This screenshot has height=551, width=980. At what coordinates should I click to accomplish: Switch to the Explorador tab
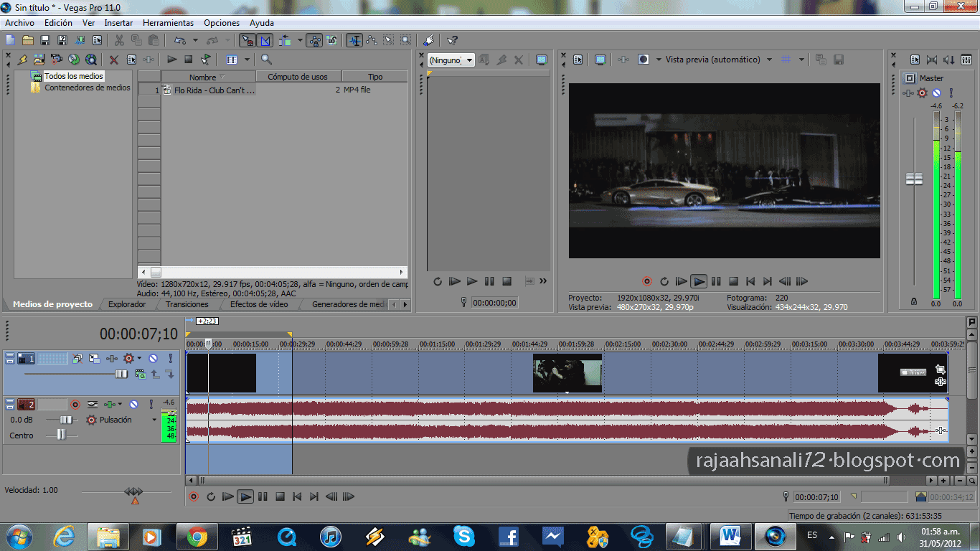click(127, 304)
